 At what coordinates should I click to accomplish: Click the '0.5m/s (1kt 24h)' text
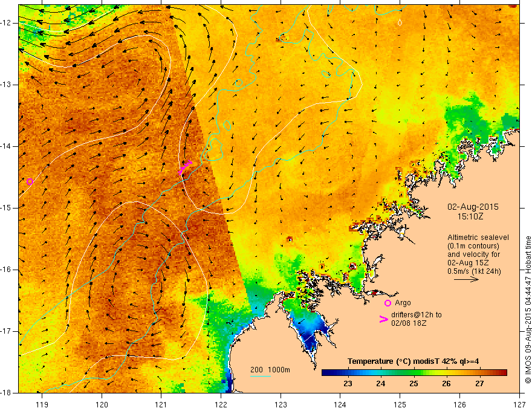click(x=474, y=271)
